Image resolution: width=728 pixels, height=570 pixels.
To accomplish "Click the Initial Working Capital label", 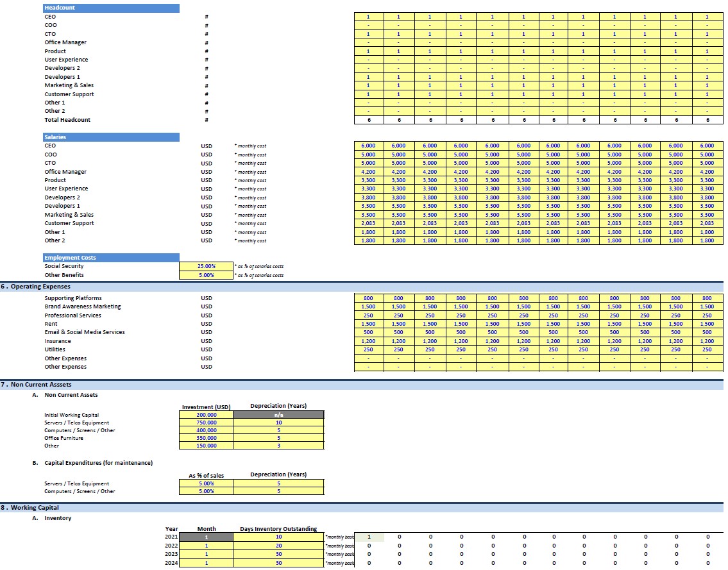I will click(x=71, y=415).
